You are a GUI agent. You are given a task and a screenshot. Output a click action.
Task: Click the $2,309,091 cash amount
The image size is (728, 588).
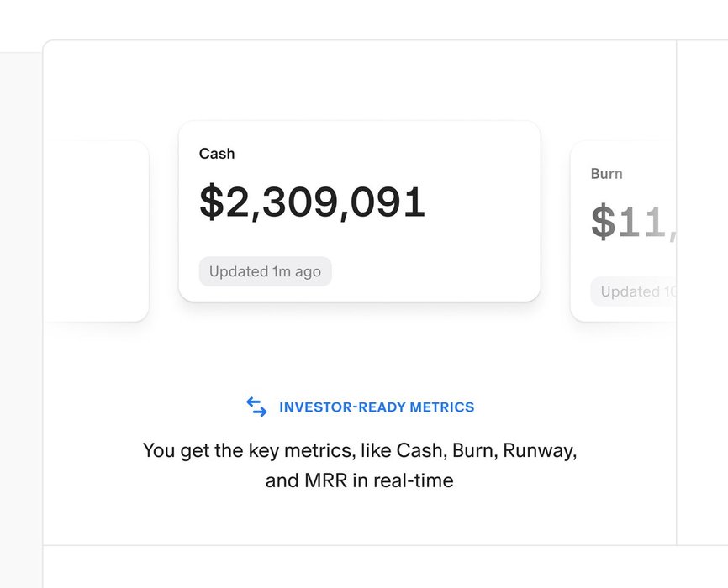tap(313, 202)
